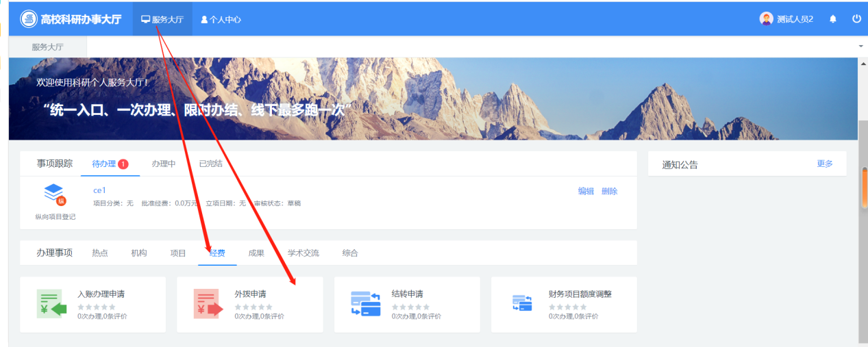Switch to the 办理中 tab
The width and height of the screenshot is (868, 347).
coord(164,164)
